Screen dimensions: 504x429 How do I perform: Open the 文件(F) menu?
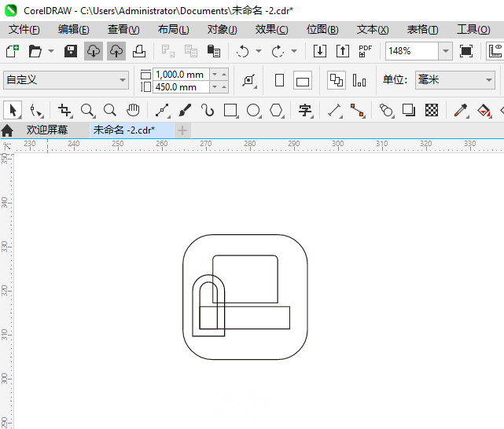tap(24, 30)
